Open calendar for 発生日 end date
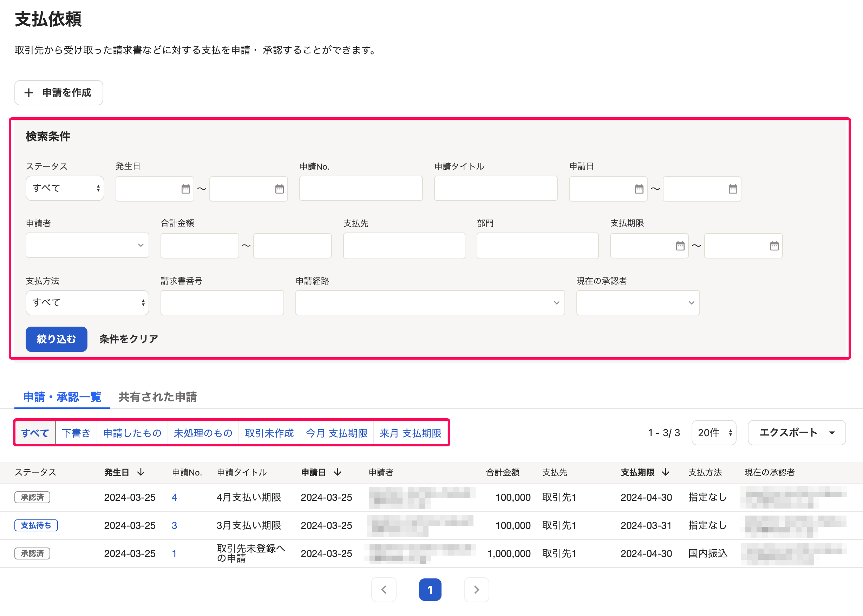 click(279, 189)
